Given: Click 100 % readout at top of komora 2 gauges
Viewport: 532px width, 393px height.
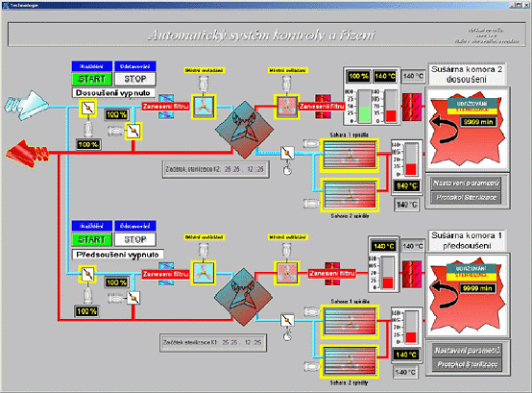Looking at the screenshot, I should click(359, 76).
